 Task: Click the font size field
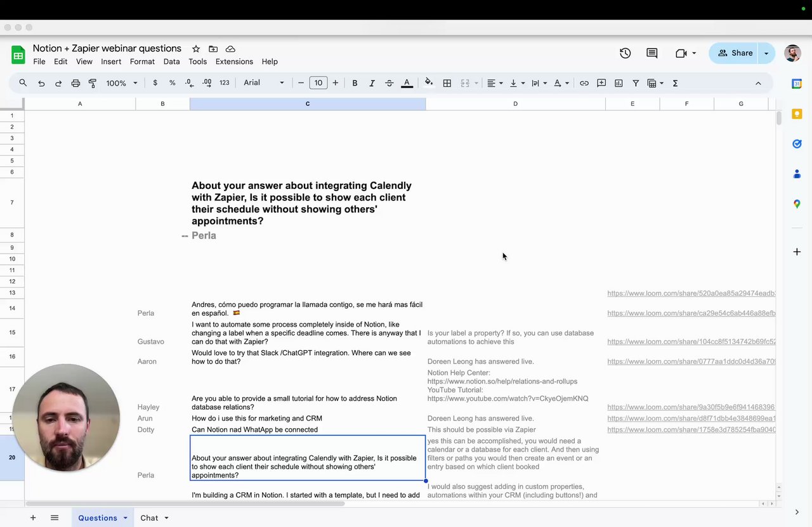pyautogui.click(x=318, y=83)
